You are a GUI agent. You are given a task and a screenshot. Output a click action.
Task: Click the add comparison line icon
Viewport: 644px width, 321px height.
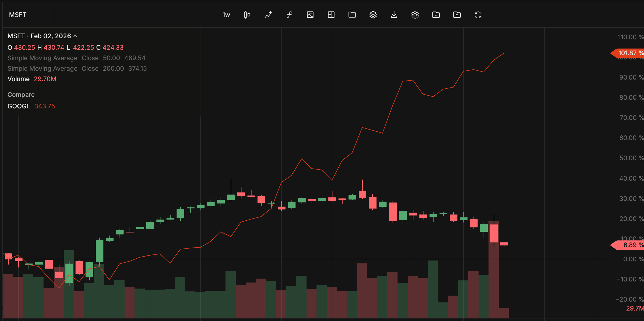(268, 15)
